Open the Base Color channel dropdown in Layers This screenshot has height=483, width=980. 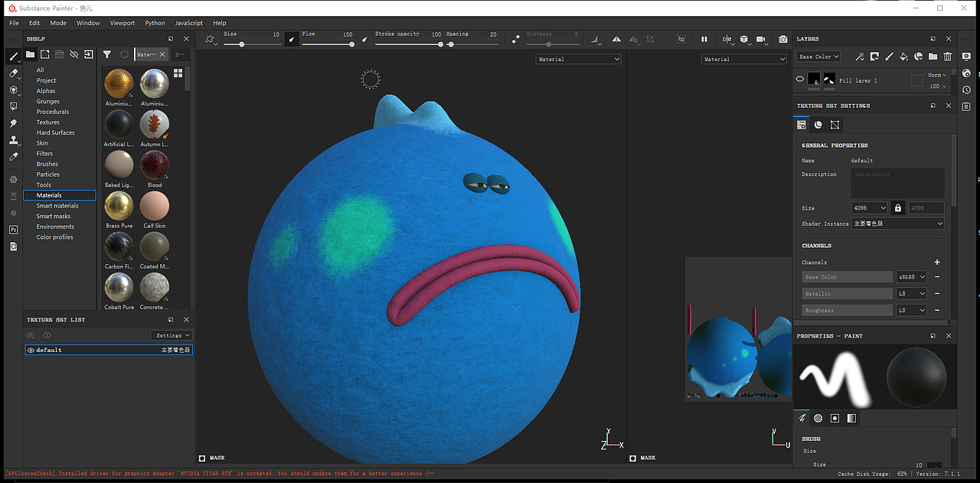pos(818,57)
